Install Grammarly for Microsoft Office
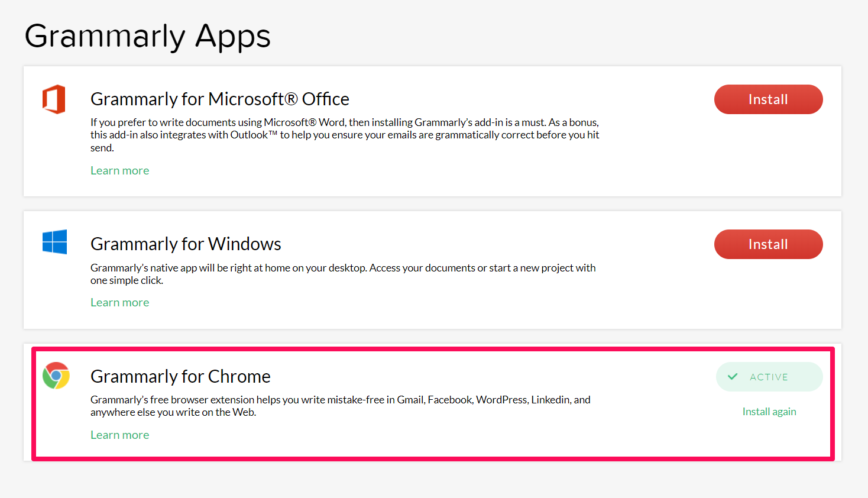The height and width of the screenshot is (498, 868). (x=768, y=99)
